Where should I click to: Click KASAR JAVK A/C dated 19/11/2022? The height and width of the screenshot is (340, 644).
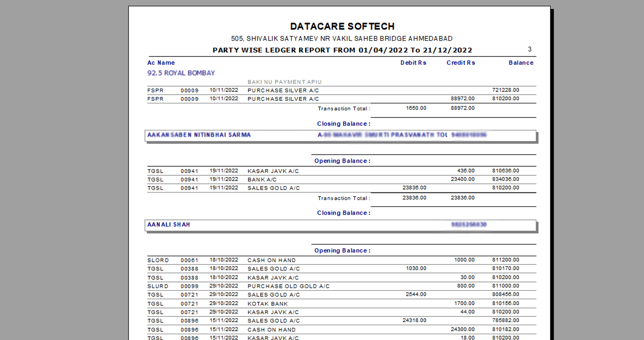[x=273, y=171]
